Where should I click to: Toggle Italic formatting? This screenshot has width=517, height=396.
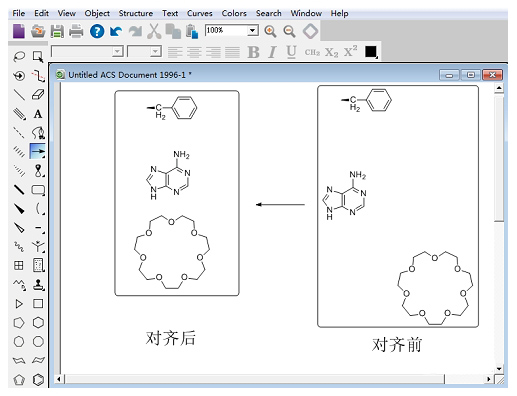[x=273, y=52]
